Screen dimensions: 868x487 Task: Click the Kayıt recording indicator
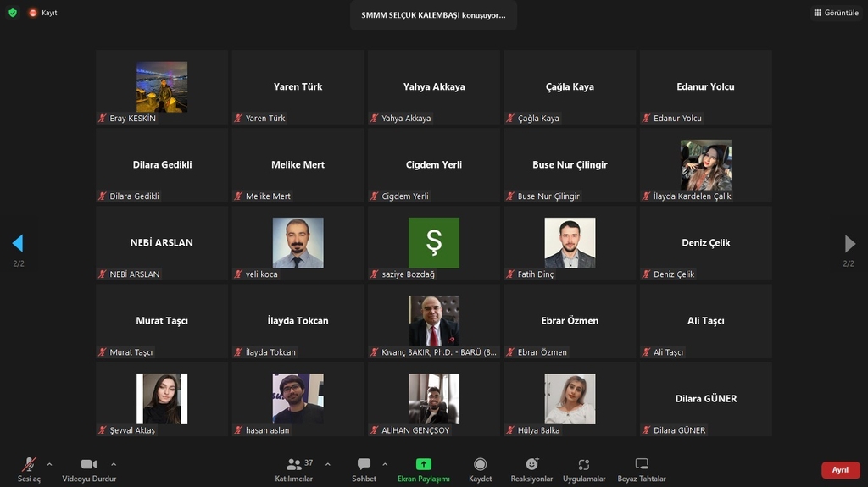(43, 12)
